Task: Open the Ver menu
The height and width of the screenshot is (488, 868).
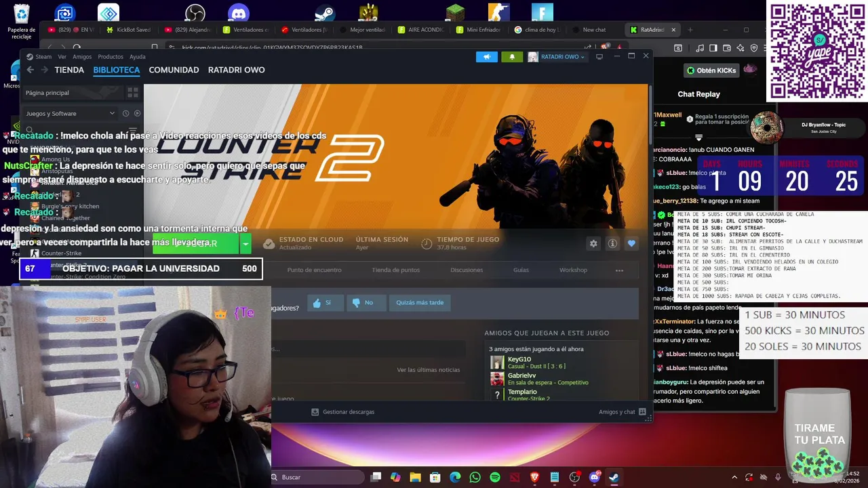Action: [62, 57]
